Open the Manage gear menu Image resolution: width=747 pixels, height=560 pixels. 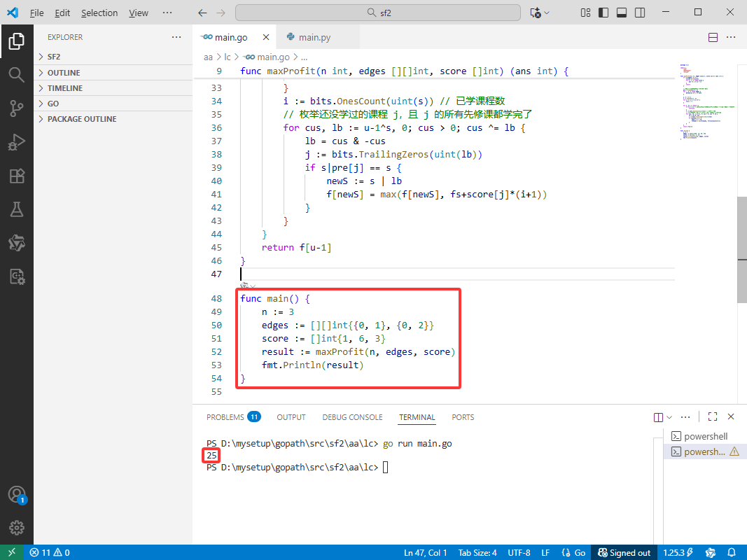(17, 528)
